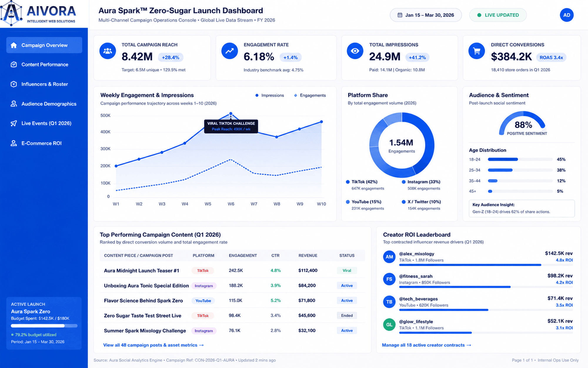Click the Direct Conversions cart icon
588x368 pixels.
(x=477, y=51)
